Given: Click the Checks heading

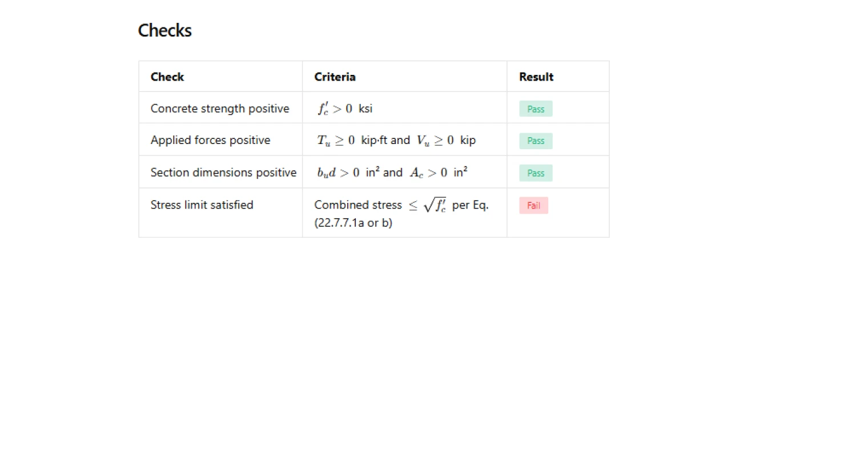Looking at the screenshot, I should tap(164, 30).
